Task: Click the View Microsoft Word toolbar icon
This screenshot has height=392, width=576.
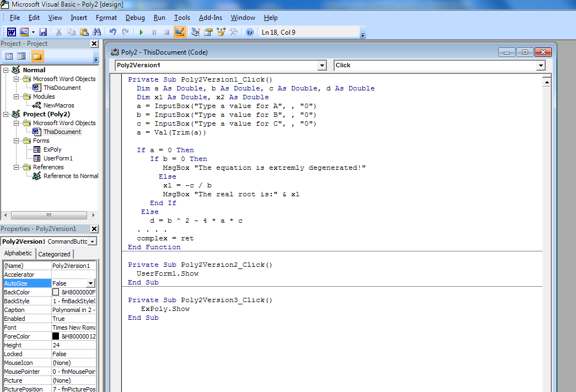Action: click(12, 32)
